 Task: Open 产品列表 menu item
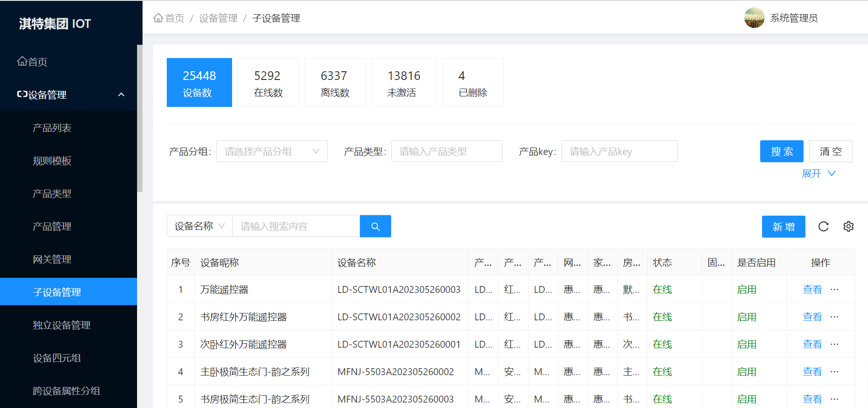coord(69,128)
